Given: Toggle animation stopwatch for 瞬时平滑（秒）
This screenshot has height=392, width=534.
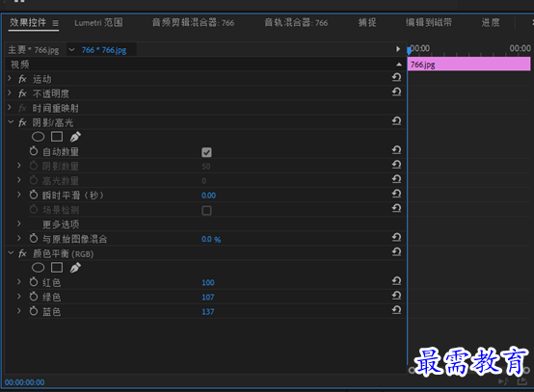Looking at the screenshot, I should [34, 195].
